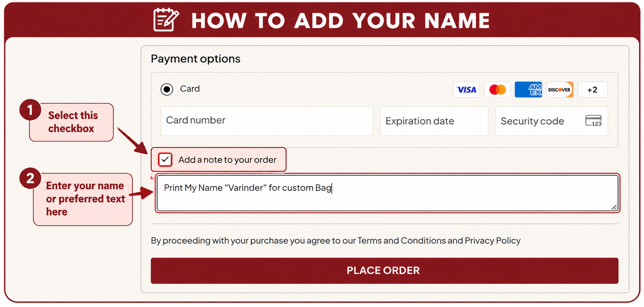
Task: Click the red step 2 number badge
Action: [x=30, y=178]
